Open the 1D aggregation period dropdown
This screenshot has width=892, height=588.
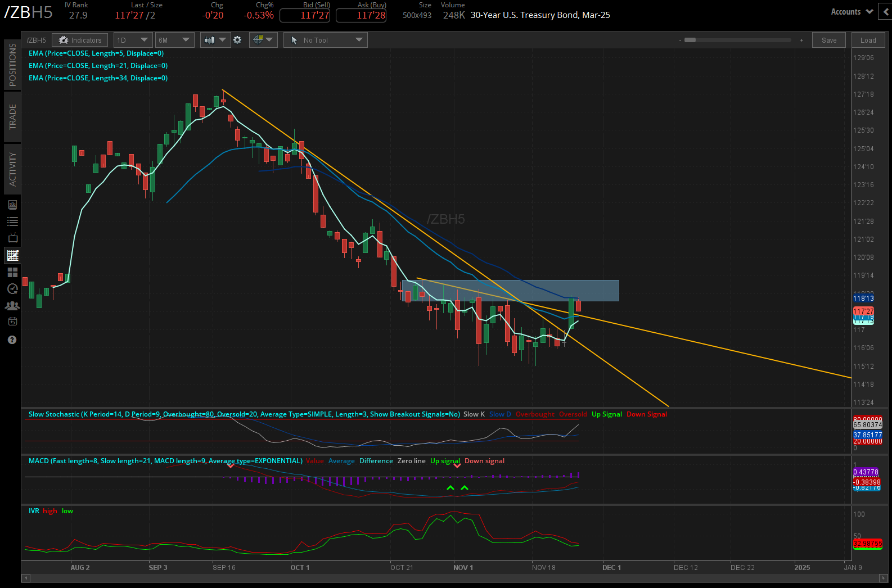pyautogui.click(x=133, y=40)
